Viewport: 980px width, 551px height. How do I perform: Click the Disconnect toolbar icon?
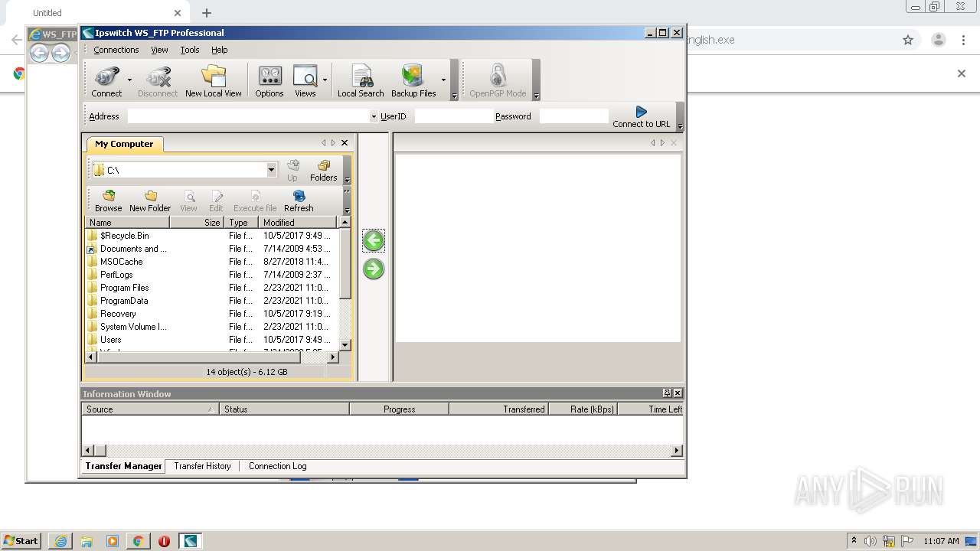[158, 80]
